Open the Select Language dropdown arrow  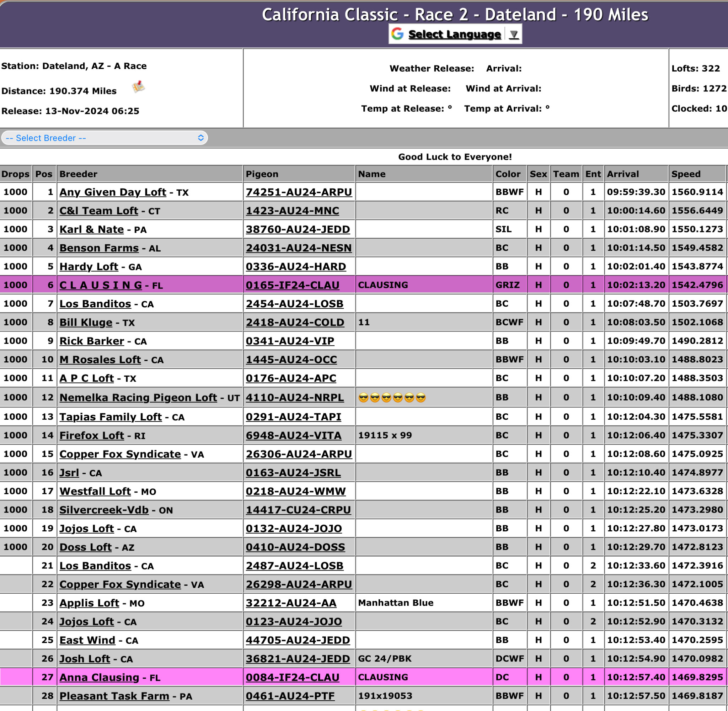[x=514, y=35]
